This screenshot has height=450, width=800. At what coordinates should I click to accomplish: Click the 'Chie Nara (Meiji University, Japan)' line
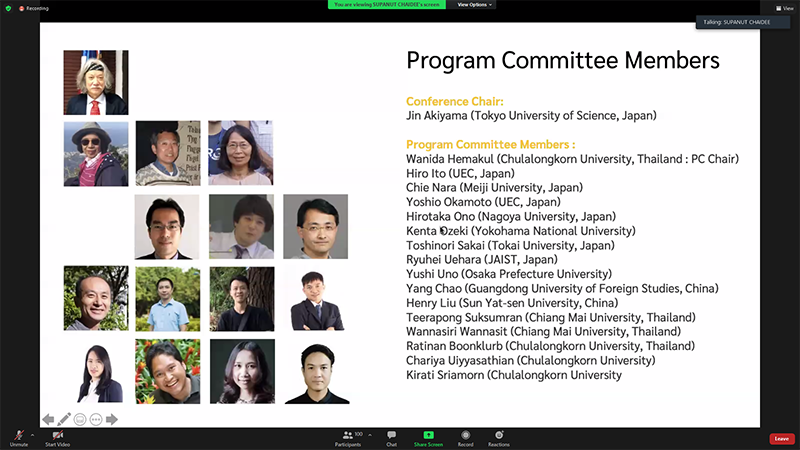pos(494,188)
